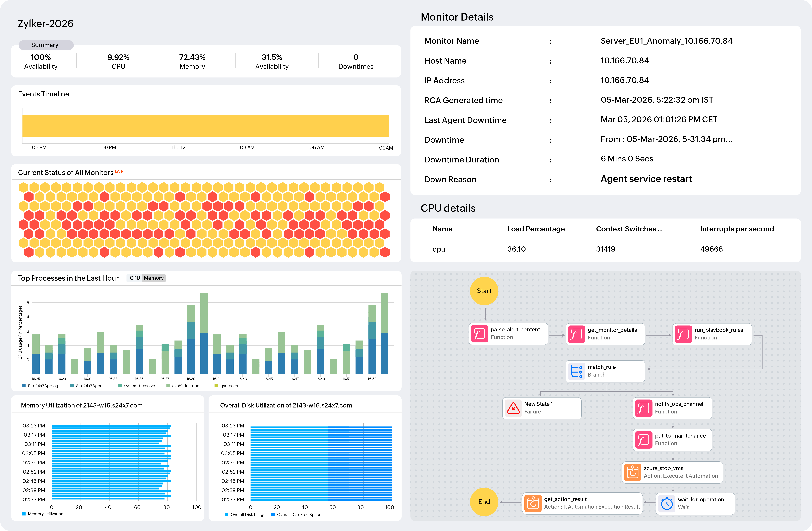Click the Events Timeline heading
Image resolution: width=812 pixels, height=531 pixels.
point(43,94)
